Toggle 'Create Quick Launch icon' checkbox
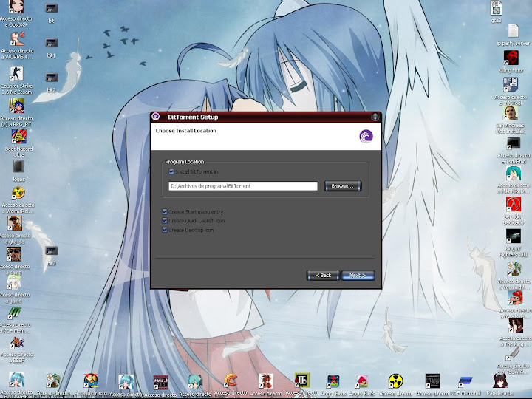Screen dimensions: 532x399 (x=165, y=220)
